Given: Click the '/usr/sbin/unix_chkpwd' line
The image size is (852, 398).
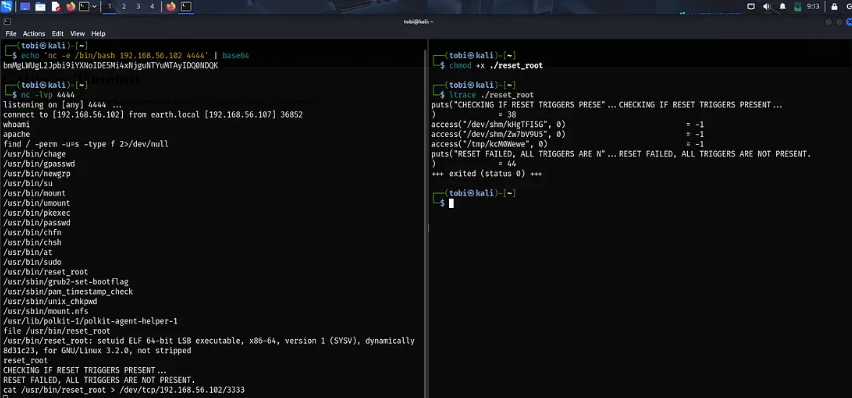Looking at the screenshot, I should coord(50,301).
